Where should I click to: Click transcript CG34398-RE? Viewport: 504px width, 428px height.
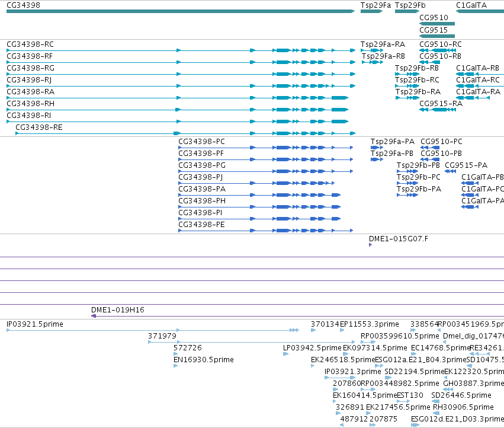click(185, 133)
